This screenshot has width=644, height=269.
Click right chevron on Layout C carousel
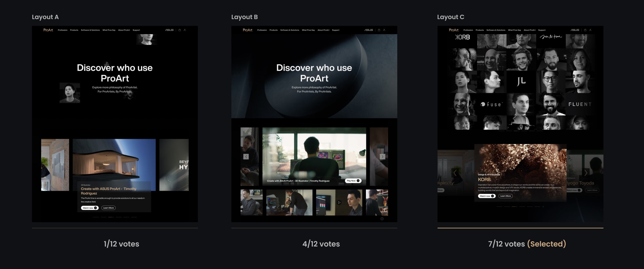(586, 173)
